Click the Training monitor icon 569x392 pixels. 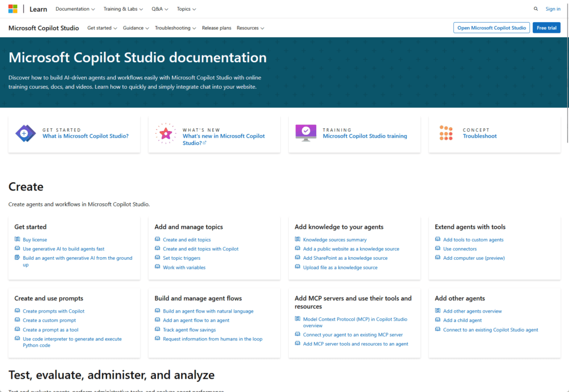click(306, 133)
